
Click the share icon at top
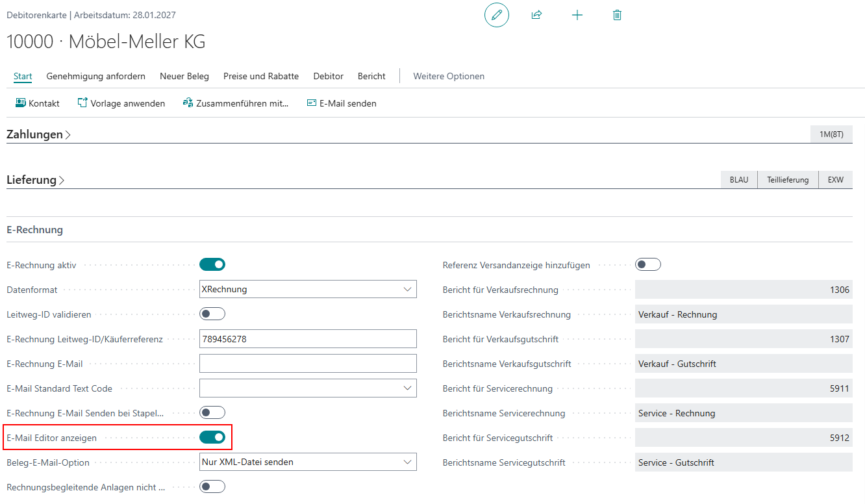click(536, 15)
